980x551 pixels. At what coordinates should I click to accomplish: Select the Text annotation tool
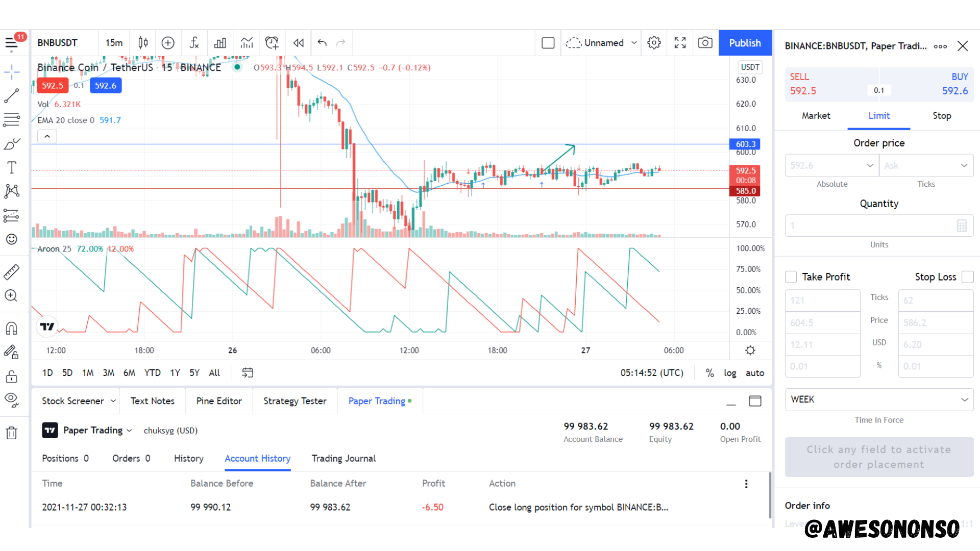pyautogui.click(x=12, y=168)
